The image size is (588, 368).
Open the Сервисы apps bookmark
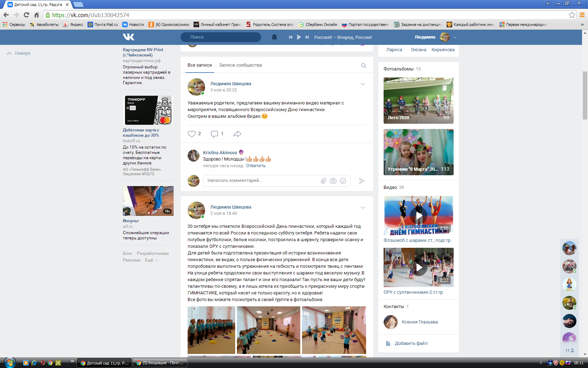pos(14,25)
